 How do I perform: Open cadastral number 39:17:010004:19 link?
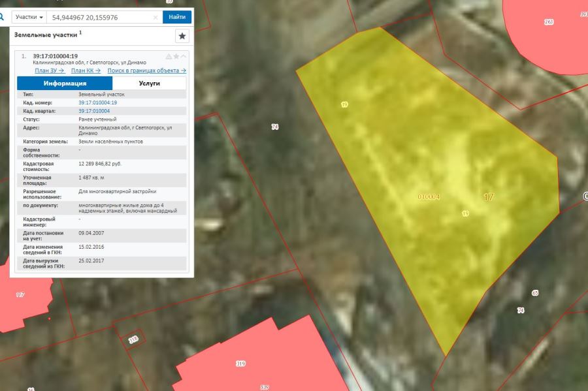tap(97, 102)
